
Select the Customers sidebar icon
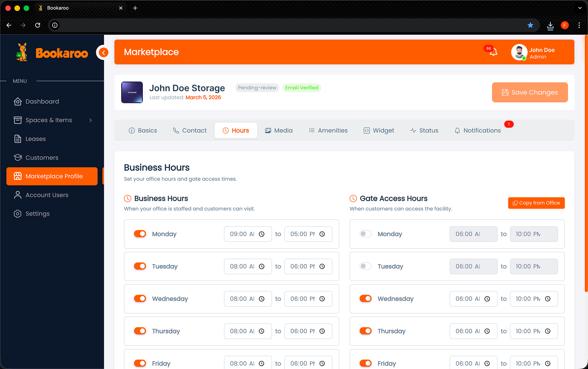point(18,157)
